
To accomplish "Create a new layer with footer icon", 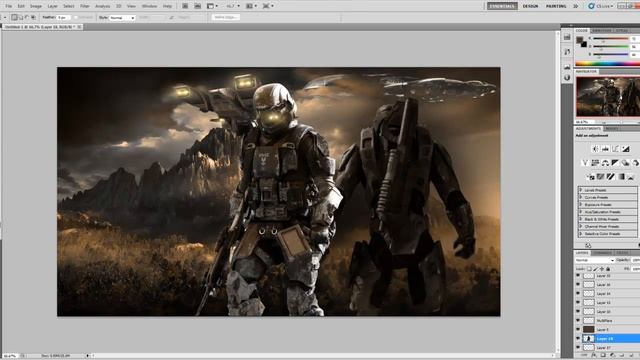I will (631, 356).
